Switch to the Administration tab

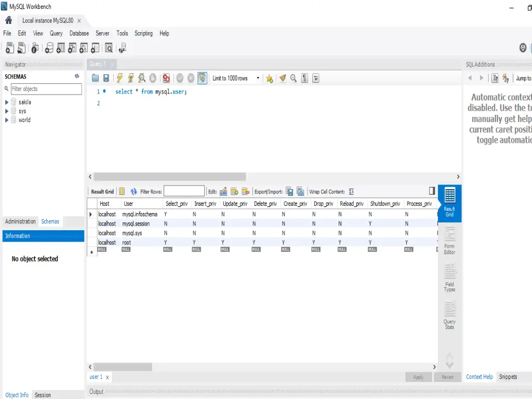[x=20, y=221]
